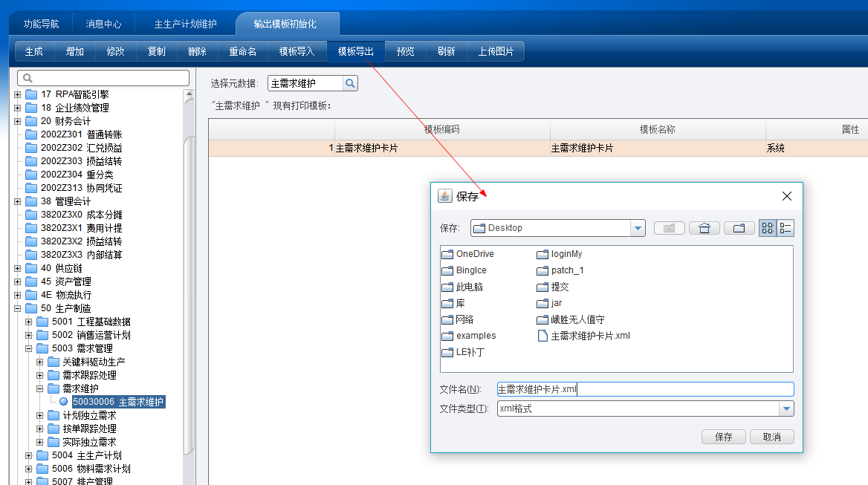Open the 峻胜无人值守 folder
Screen dimensions: 868x485
[571, 319]
